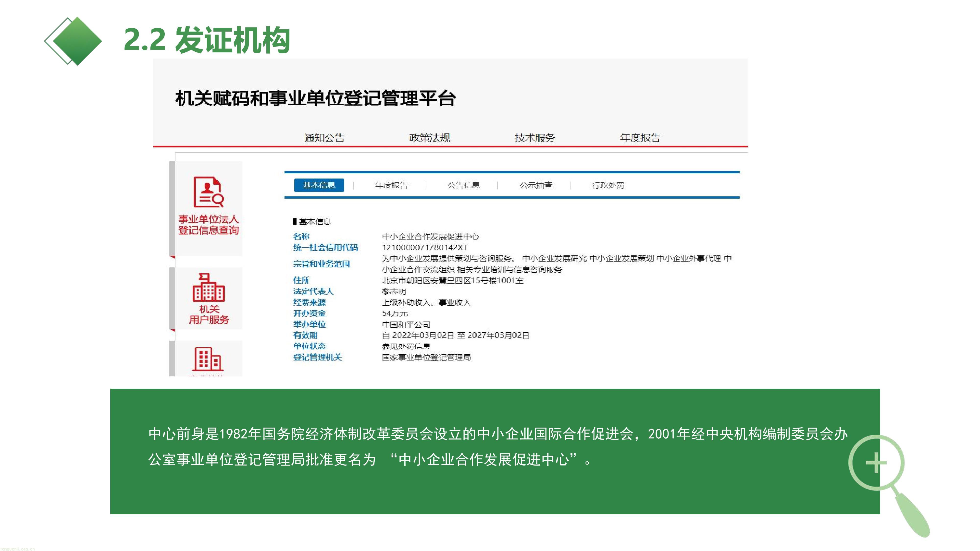Image resolution: width=980 pixels, height=551 pixels.
Task: Click the value 国家事业单位登记管理局
Action: pyautogui.click(x=426, y=357)
